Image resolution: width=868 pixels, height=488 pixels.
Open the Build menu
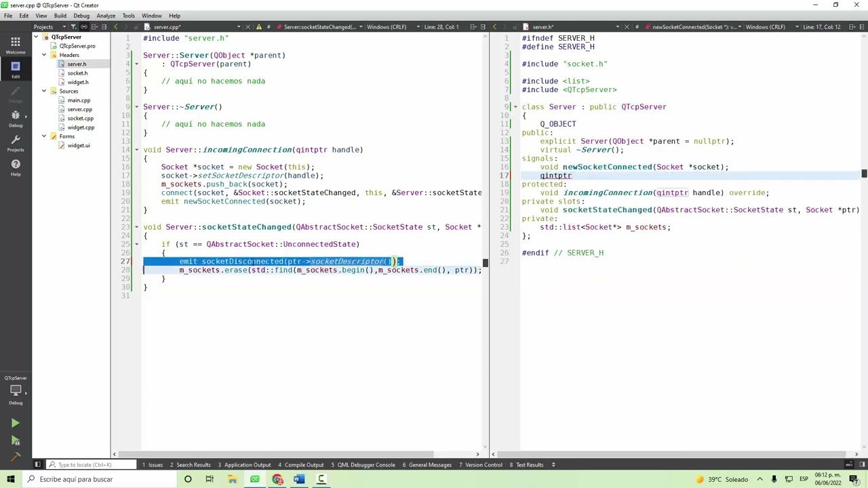pyautogui.click(x=60, y=16)
